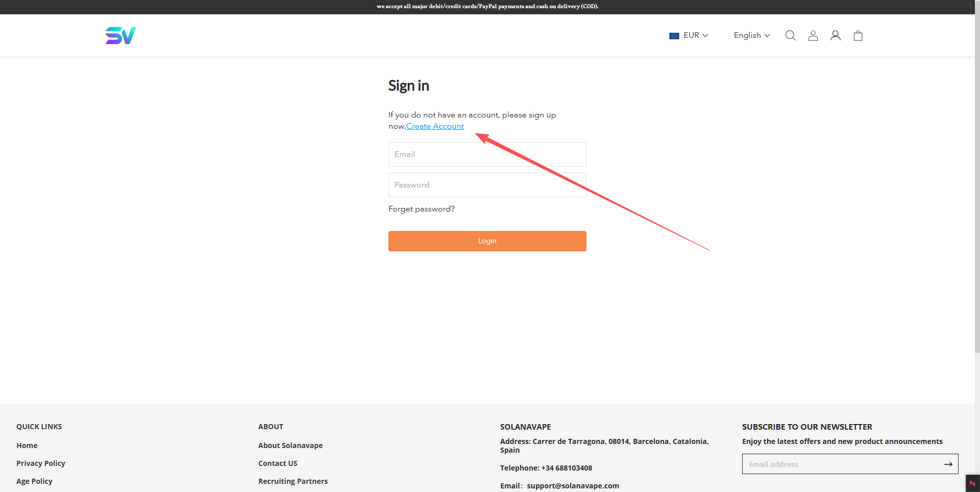Focus the Password input field
Screen dimensions: 980x492
point(487,185)
